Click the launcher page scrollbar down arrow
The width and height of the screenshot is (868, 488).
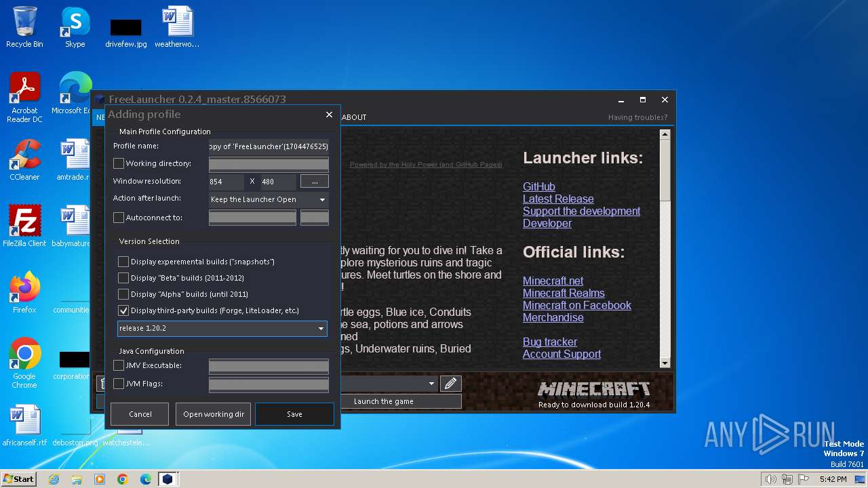click(x=665, y=363)
